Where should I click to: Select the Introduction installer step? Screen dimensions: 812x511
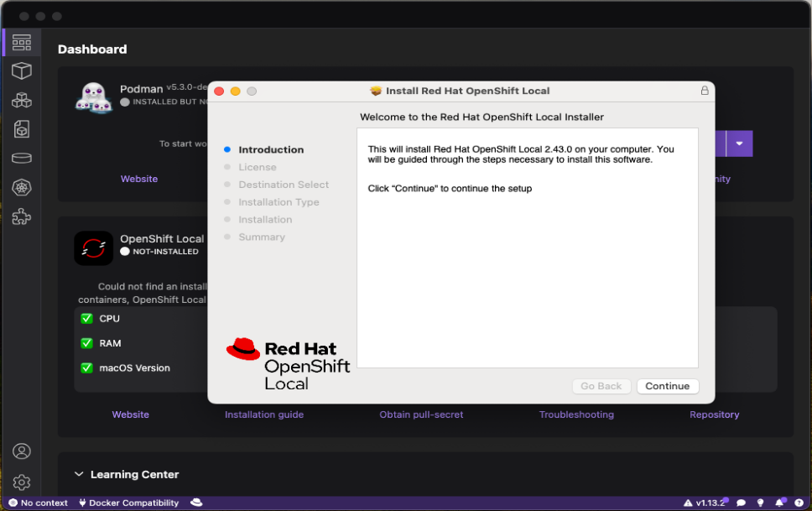point(271,149)
